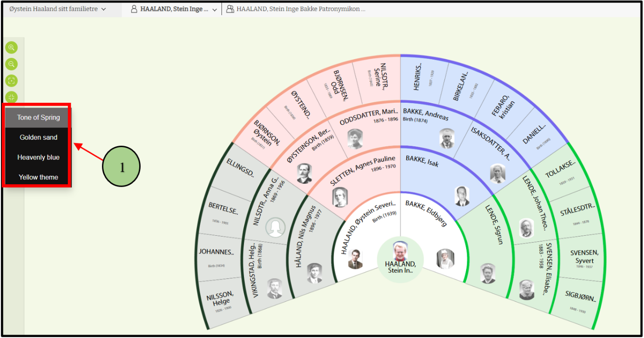The height and width of the screenshot is (338, 644).
Task: Pick the Heavenly blue theme option
Action: [38, 157]
